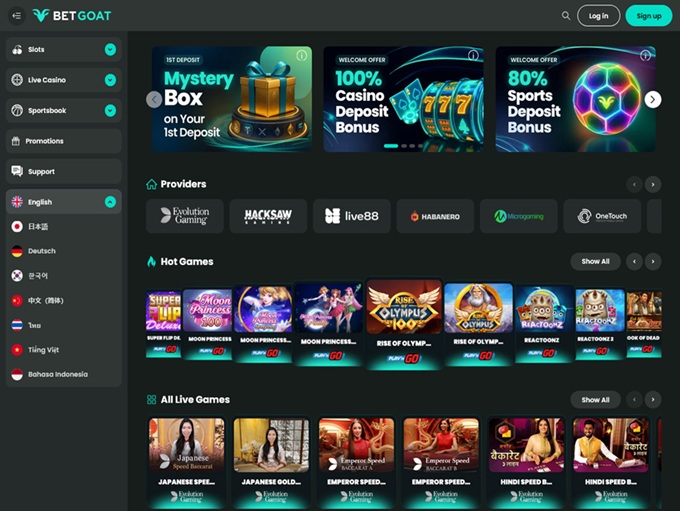Expand the Sportsbook submenu chevron

tap(110, 111)
